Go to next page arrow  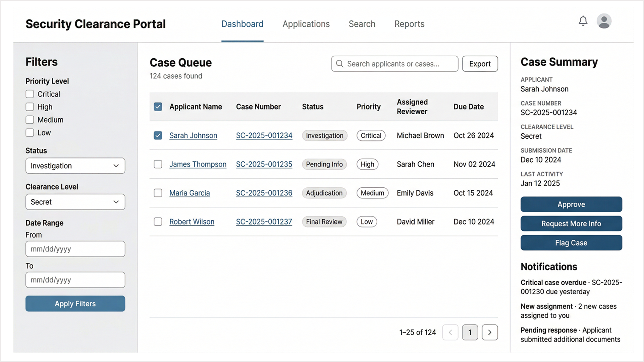[x=490, y=333]
